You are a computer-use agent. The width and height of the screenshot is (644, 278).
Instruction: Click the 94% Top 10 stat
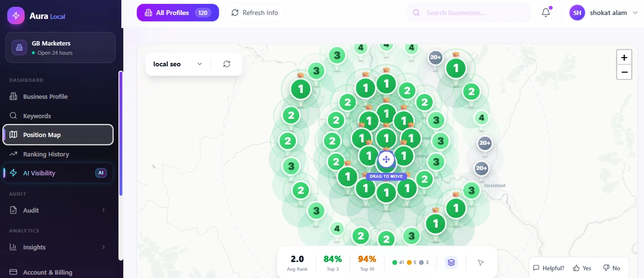coord(367,263)
